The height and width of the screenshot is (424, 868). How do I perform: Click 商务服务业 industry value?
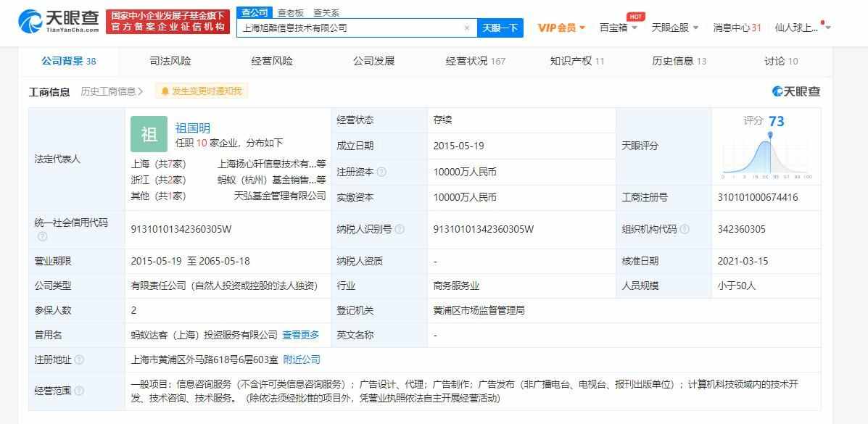(456, 286)
